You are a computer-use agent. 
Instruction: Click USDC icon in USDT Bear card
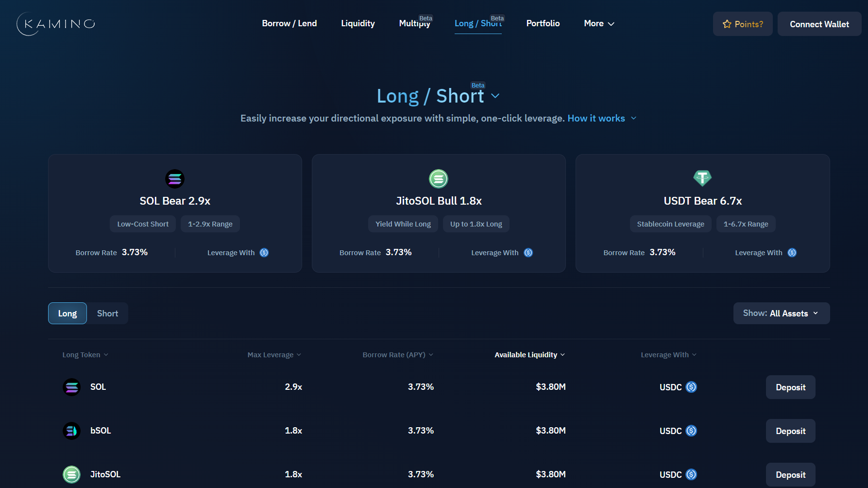point(792,253)
